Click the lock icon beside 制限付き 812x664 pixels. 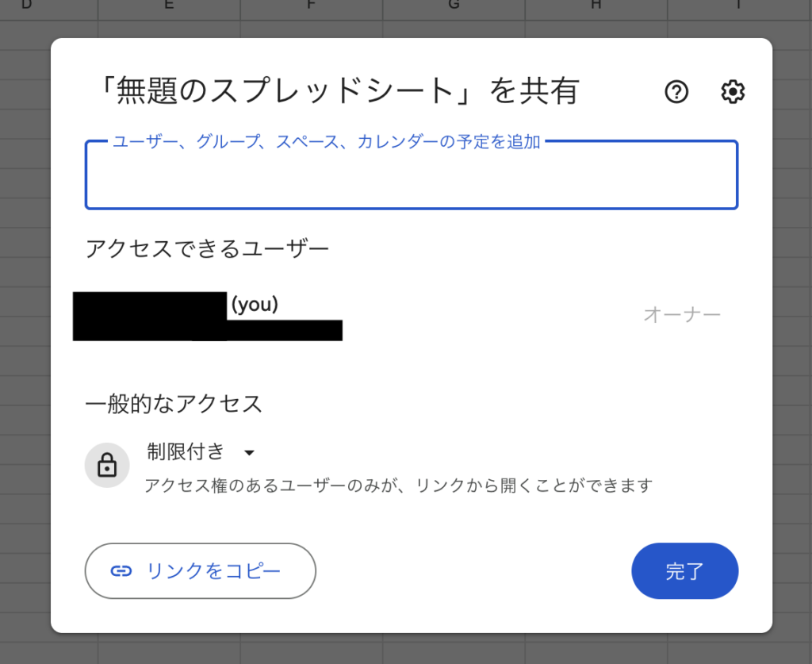point(107,465)
